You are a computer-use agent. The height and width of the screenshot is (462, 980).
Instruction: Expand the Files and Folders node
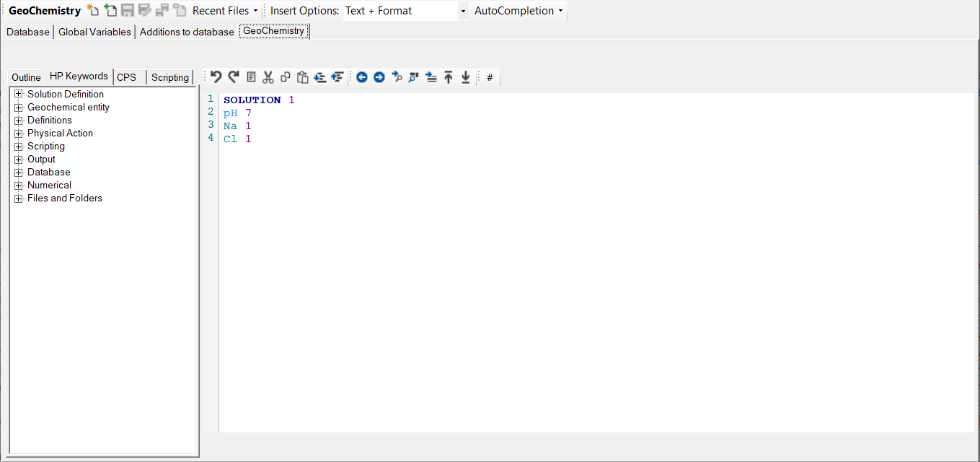[x=19, y=199]
